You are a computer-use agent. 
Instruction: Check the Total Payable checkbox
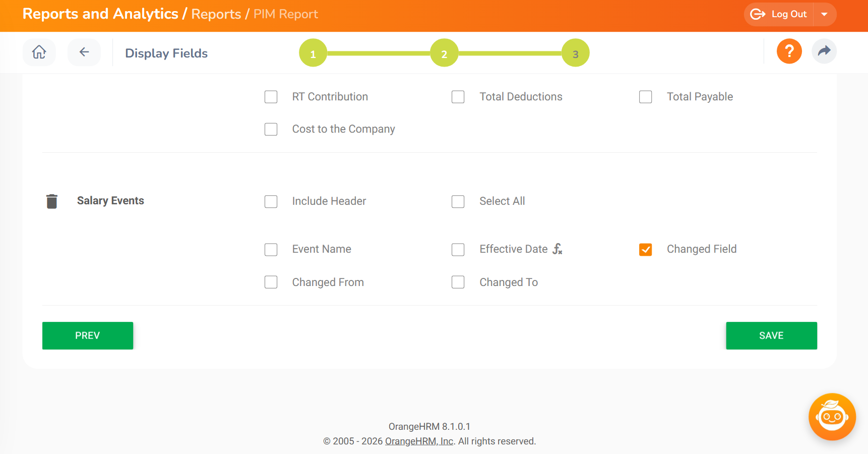tap(646, 97)
